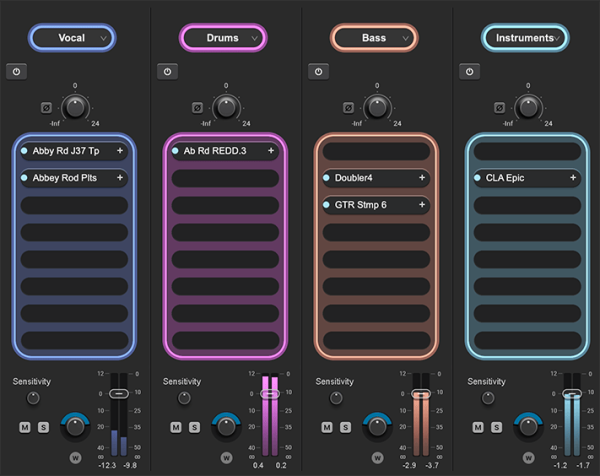
Task: Bypass Ab Rd REDD.3 via its blue dot
Action: [175, 151]
